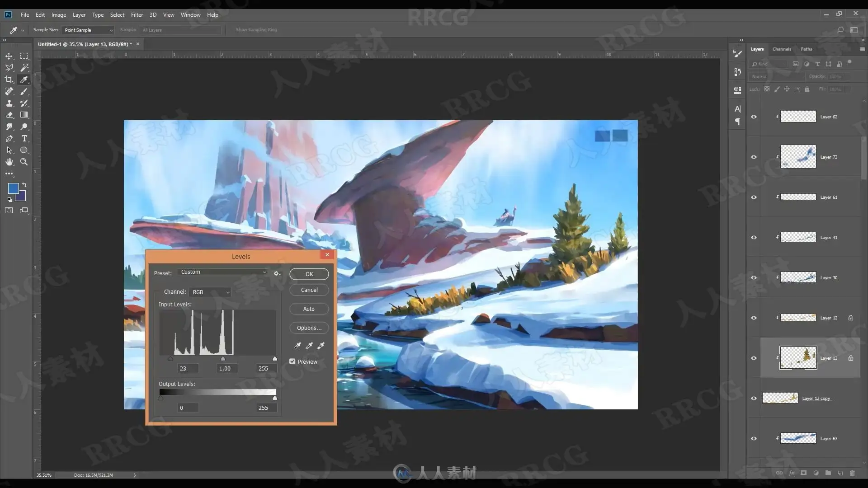Open the Layers panel flyout menu

(862, 49)
